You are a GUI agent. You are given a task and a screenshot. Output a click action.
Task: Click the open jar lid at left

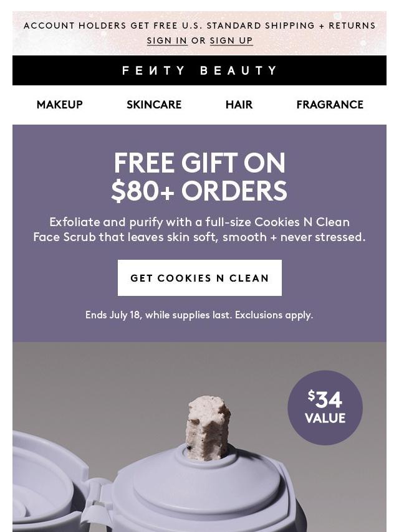(47, 482)
